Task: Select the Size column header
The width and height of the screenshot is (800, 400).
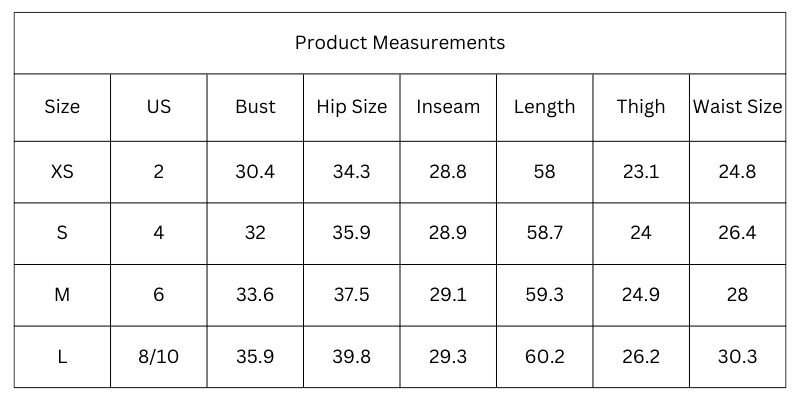Action: coord(62,107)
